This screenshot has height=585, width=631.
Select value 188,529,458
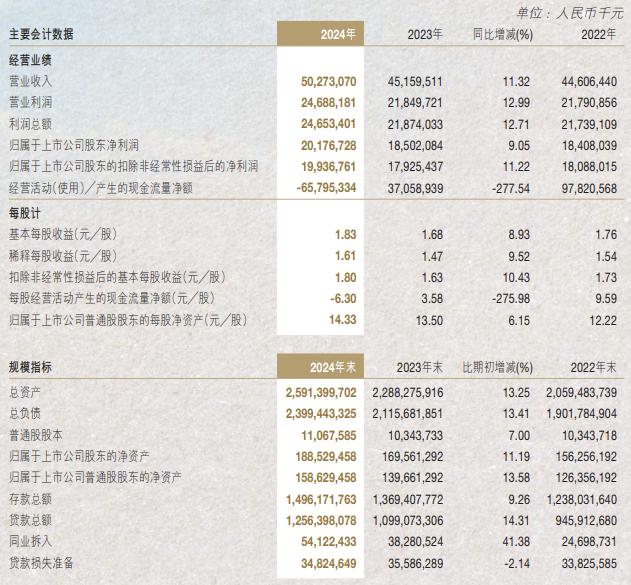[326, 457]
